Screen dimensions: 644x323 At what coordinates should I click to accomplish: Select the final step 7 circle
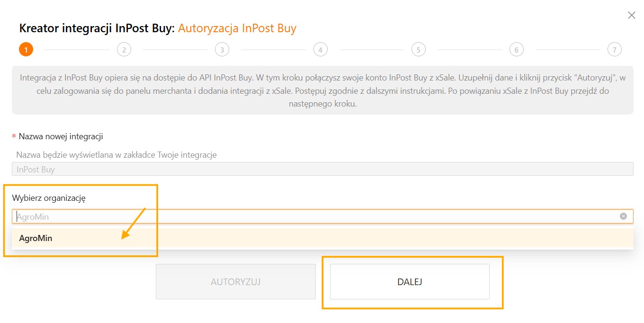pos(614,49)
